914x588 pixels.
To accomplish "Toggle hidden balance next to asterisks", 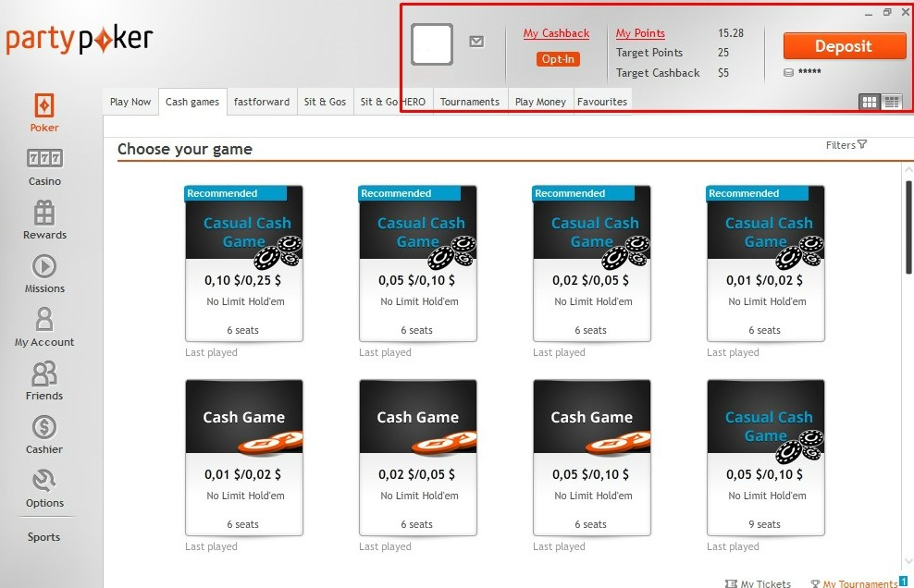I will pos(788,72).
